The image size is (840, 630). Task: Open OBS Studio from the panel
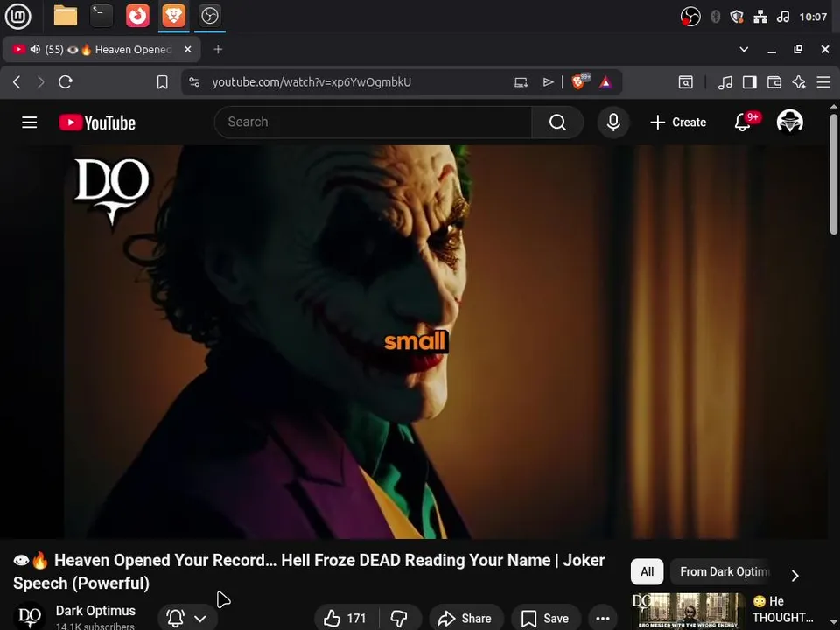pos(209,16)
